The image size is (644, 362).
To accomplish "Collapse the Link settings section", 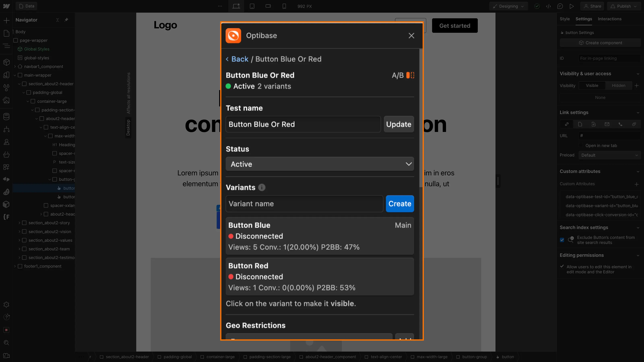I will [638, 113].
